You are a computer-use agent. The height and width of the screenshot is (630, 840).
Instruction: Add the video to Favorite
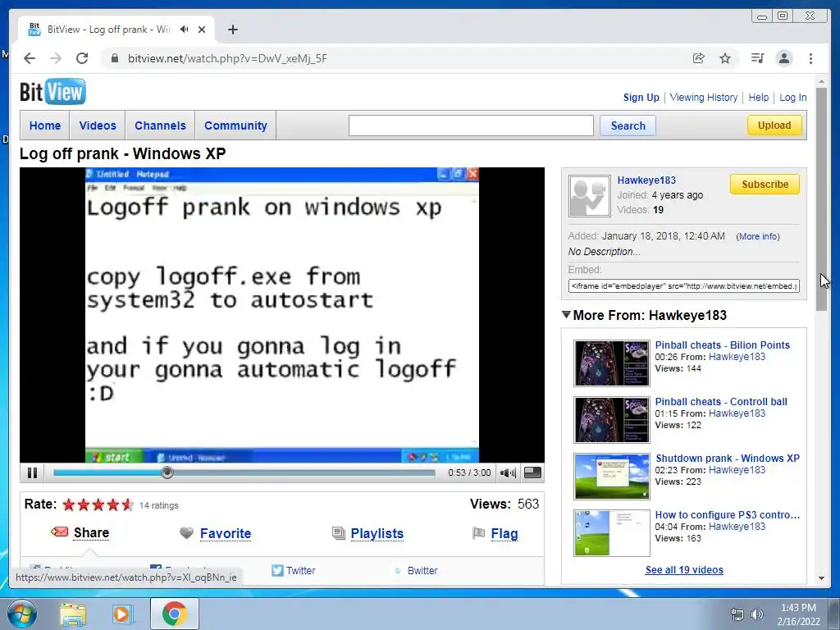click(226, 533)
